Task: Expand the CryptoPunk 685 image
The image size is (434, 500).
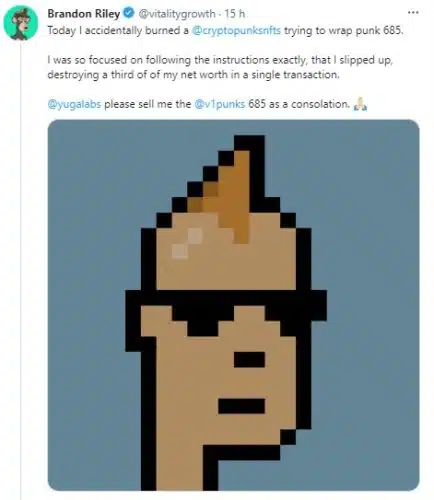Action: point(233,305)
